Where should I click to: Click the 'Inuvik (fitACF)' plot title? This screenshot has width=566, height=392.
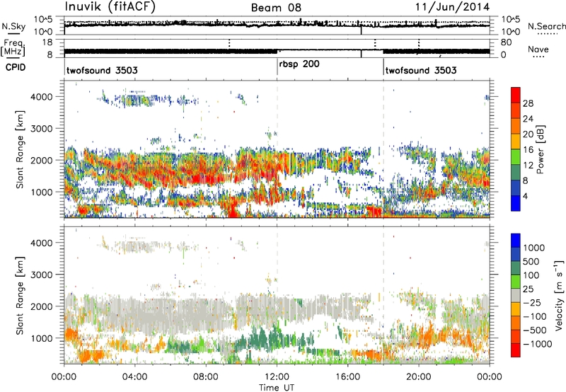pos(110,6)
